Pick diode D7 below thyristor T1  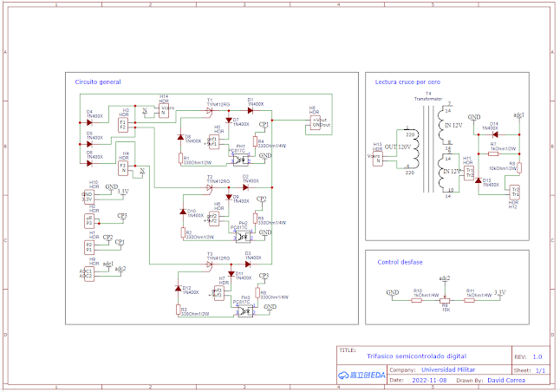pos(229,121)
